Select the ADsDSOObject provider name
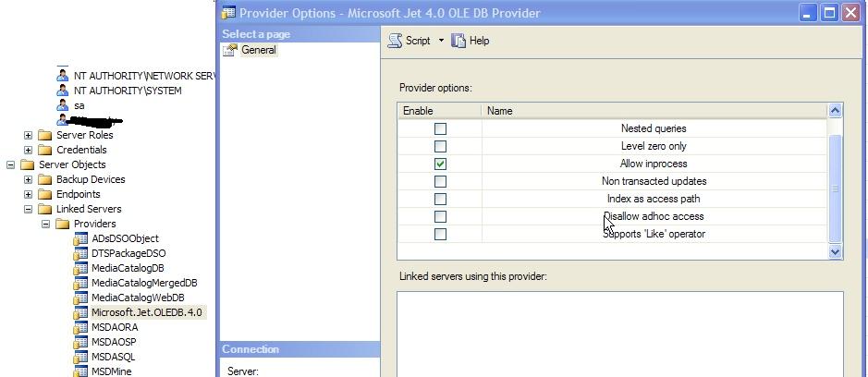The width and height of the screenshot is (868, 377). 125,238
